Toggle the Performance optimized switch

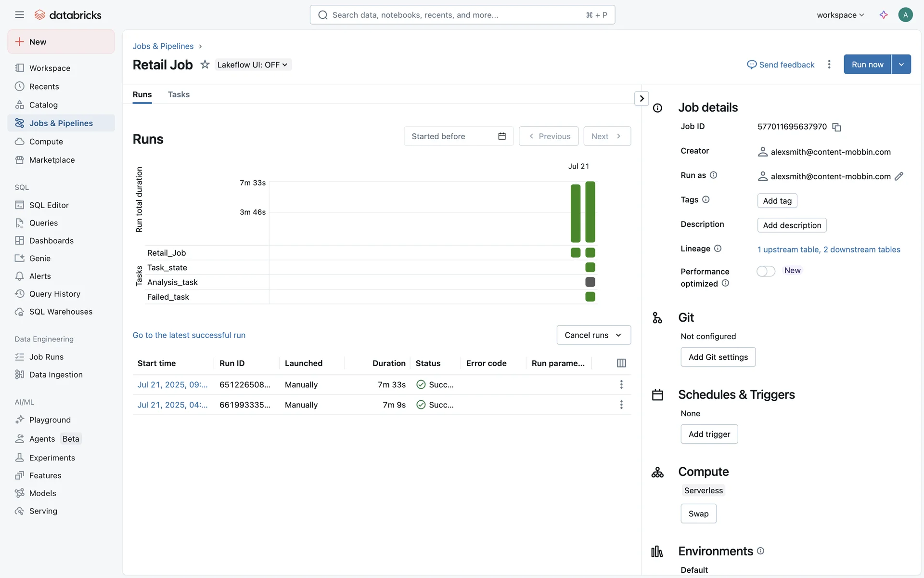tap(766, 271)
